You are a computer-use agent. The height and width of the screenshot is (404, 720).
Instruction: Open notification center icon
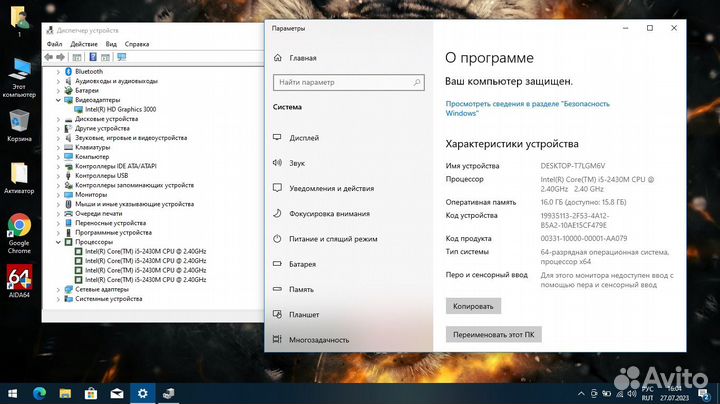[703, 393]
